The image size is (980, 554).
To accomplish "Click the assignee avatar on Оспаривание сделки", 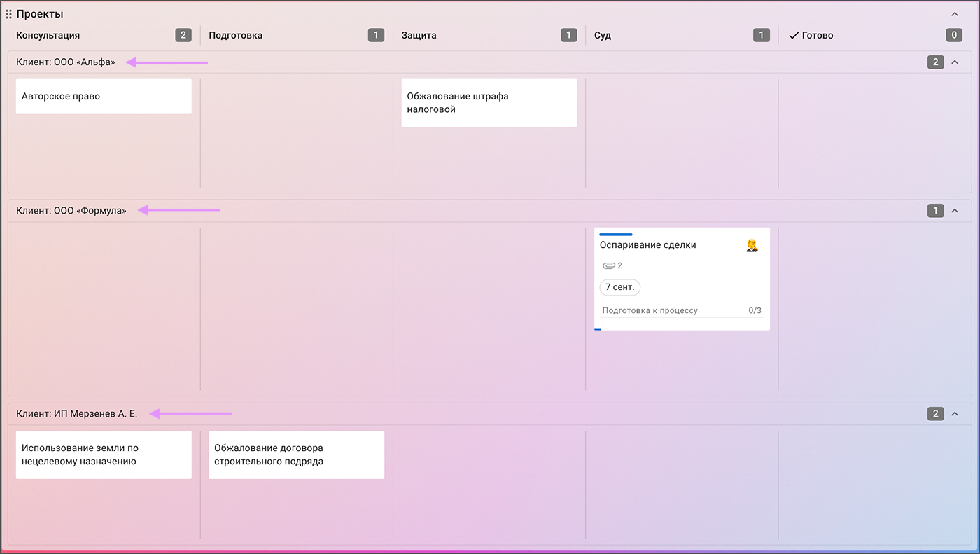I will click(x=752, y=246).
